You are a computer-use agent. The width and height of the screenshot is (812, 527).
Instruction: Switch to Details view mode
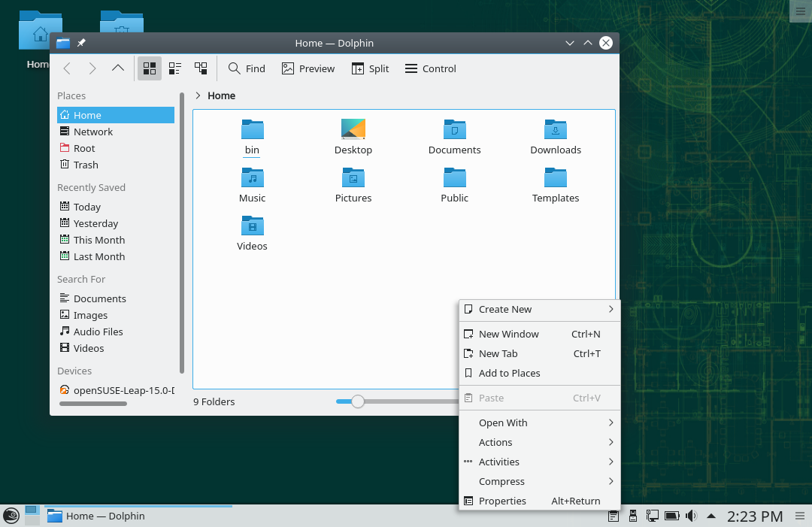click(x=201, y=68)
